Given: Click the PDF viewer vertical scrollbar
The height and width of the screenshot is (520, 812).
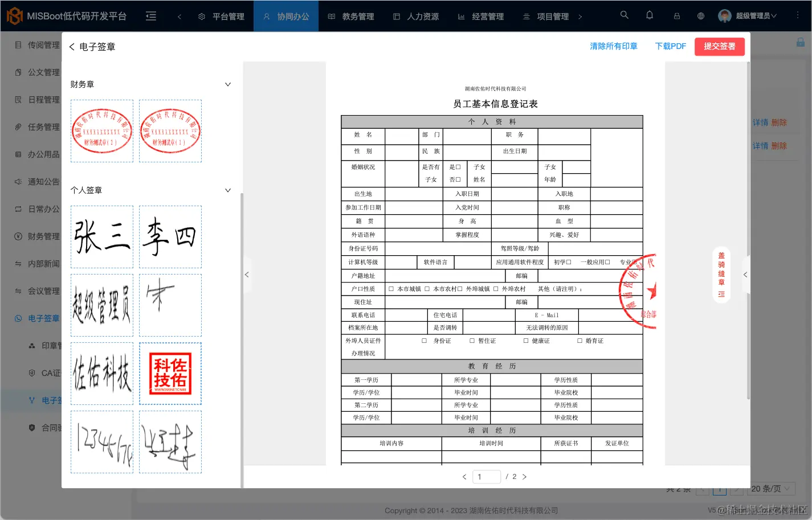Looking at the screenshot, I should 748,231.
